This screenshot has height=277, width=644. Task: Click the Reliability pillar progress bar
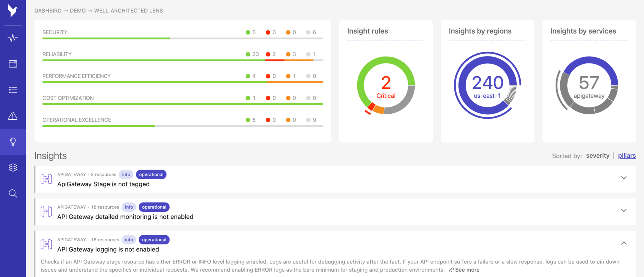point(182,60)
